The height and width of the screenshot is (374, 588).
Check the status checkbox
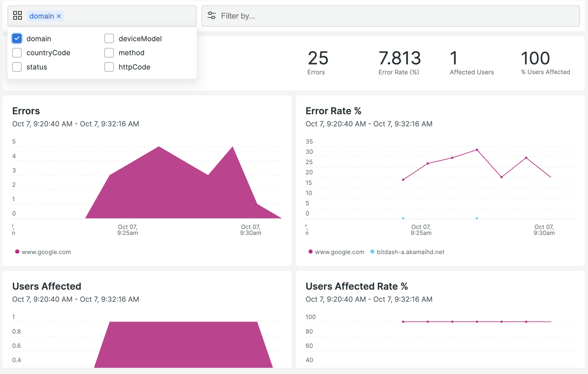coord(17,67)
